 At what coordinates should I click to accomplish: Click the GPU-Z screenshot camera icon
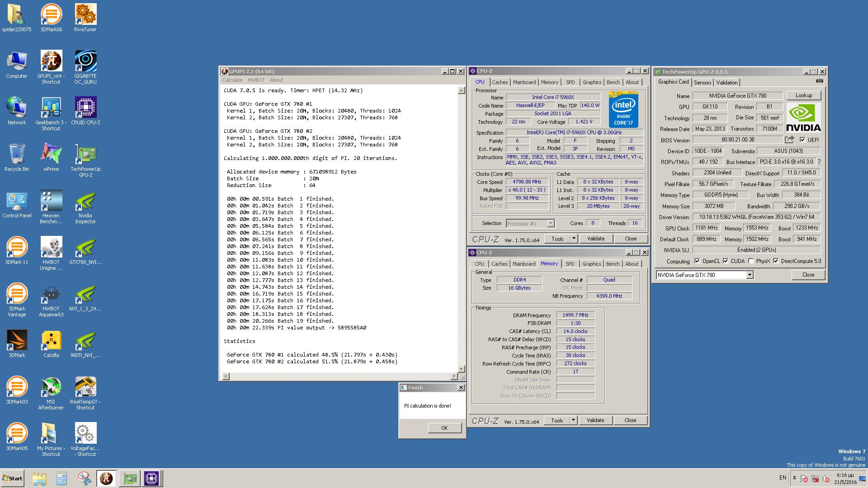click(x=820, y=81)
